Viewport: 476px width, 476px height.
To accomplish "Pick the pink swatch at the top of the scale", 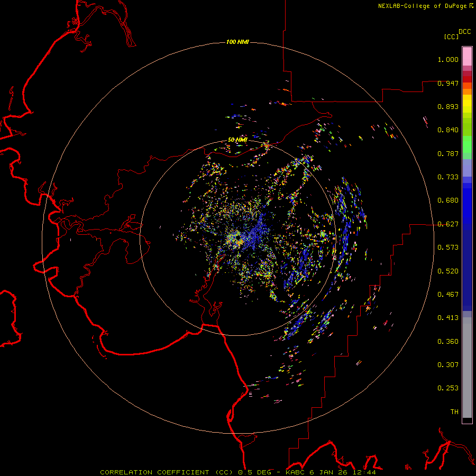I will click(467, 57).
